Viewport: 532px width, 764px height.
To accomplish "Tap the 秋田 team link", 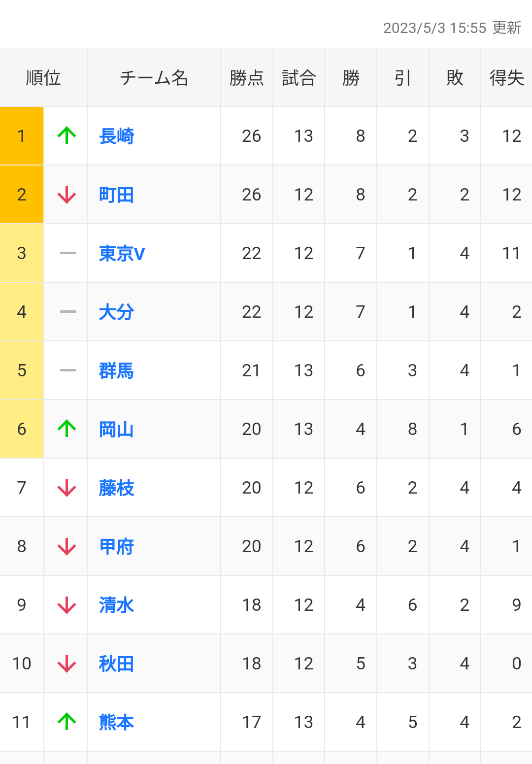I will point(117,664).
